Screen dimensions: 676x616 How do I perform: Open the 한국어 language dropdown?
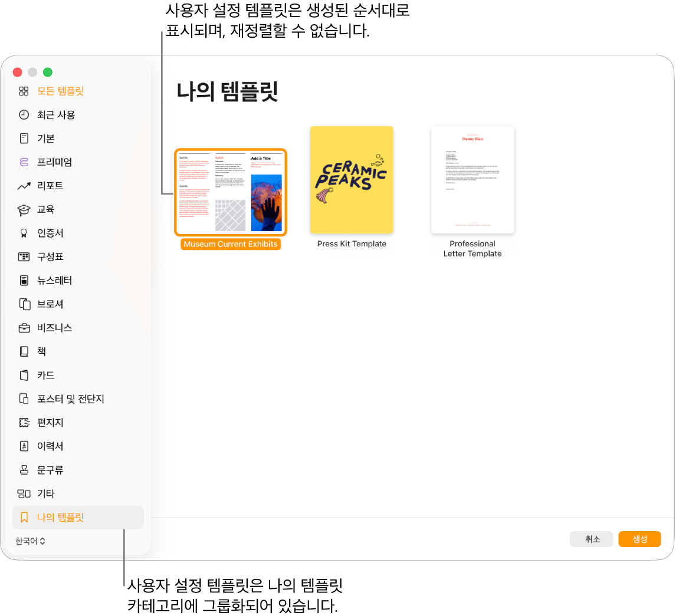coord(30,541)
